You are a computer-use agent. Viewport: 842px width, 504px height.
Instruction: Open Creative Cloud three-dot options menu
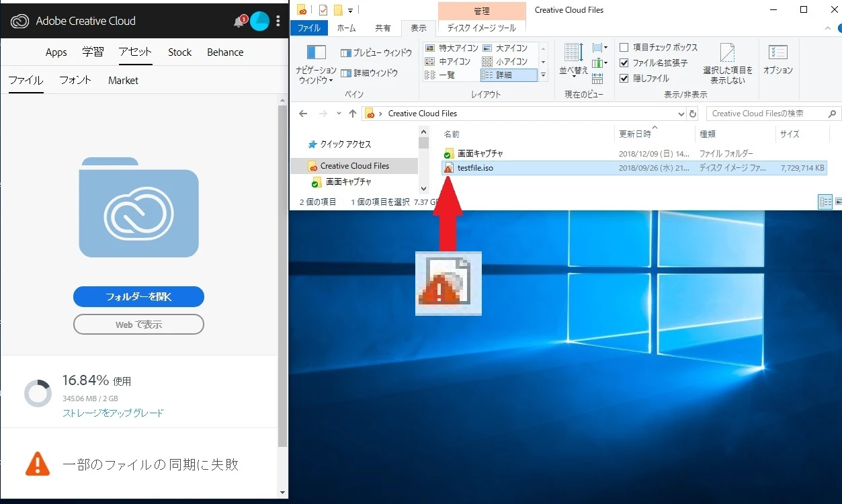pos(278,21)
